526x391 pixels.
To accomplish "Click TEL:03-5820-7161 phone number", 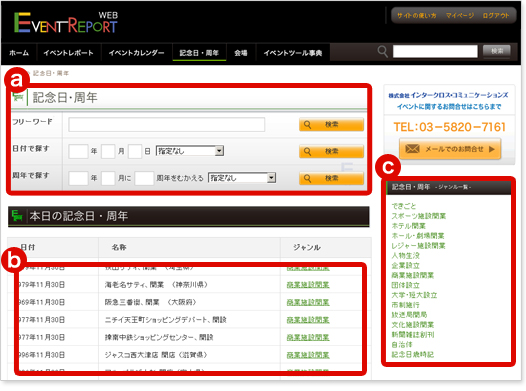I will pyautogui.click(x=450, y=127).
